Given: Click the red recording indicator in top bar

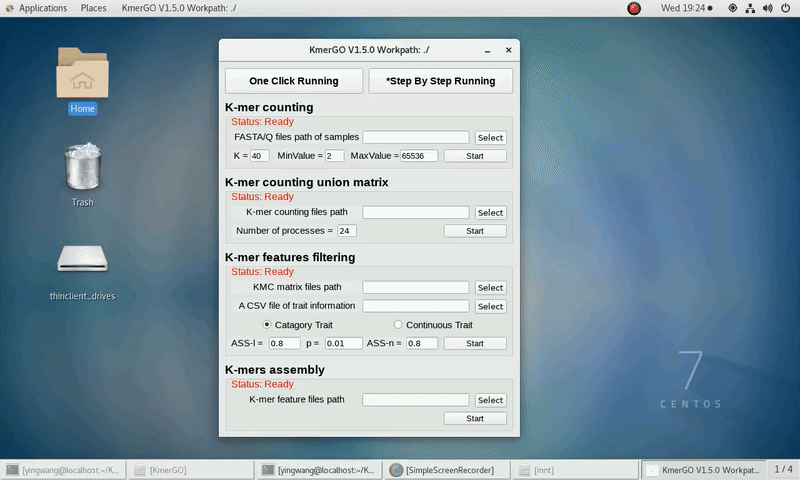Looking at the screenshot, I should [634, 8].
